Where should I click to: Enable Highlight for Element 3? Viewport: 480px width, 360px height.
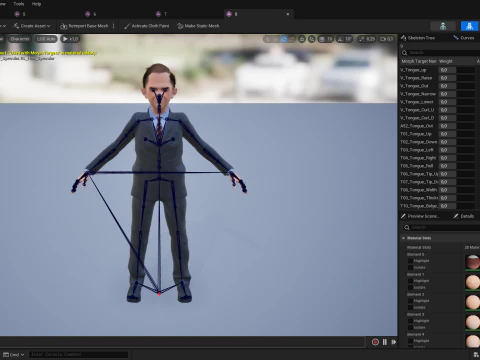(410, 321)
